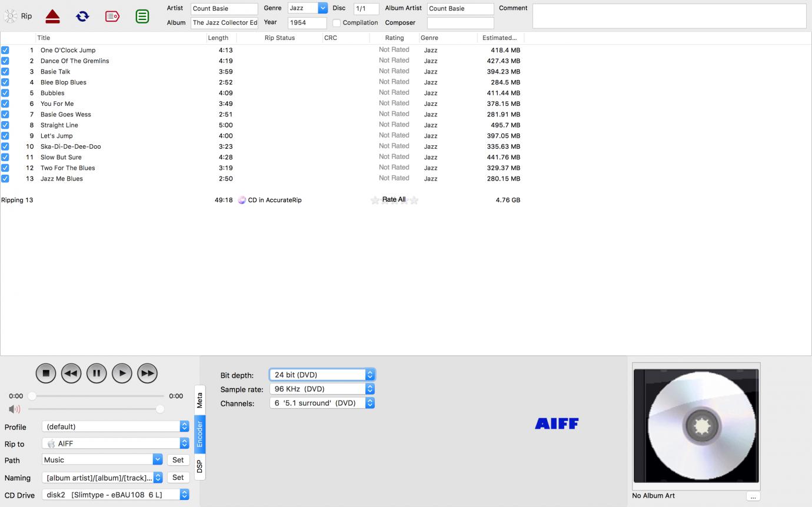Skip to next track with fast-forward button

coord(147,373)
